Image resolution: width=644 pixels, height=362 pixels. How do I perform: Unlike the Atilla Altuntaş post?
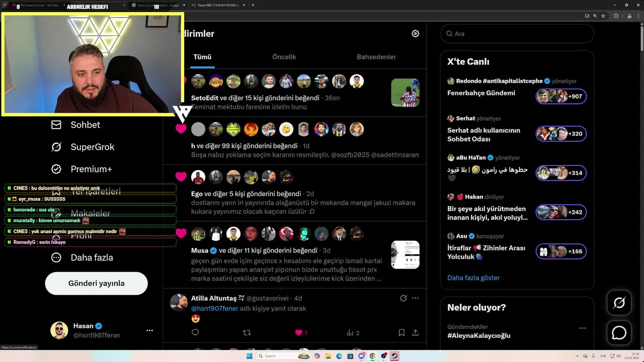tap(301, 332)
